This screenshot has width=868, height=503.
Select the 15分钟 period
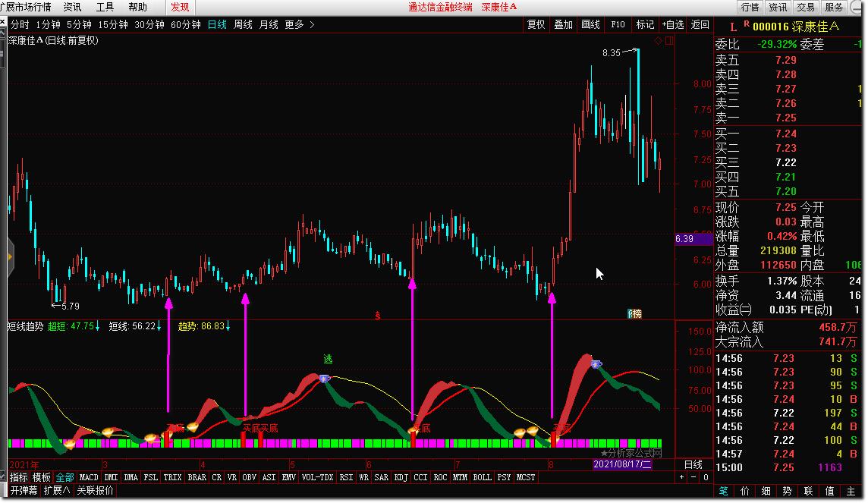[113, 24]
